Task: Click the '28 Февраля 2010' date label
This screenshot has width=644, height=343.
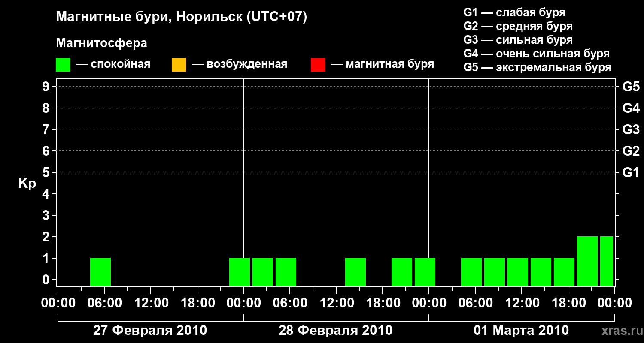Action: [x=336, y=331]
